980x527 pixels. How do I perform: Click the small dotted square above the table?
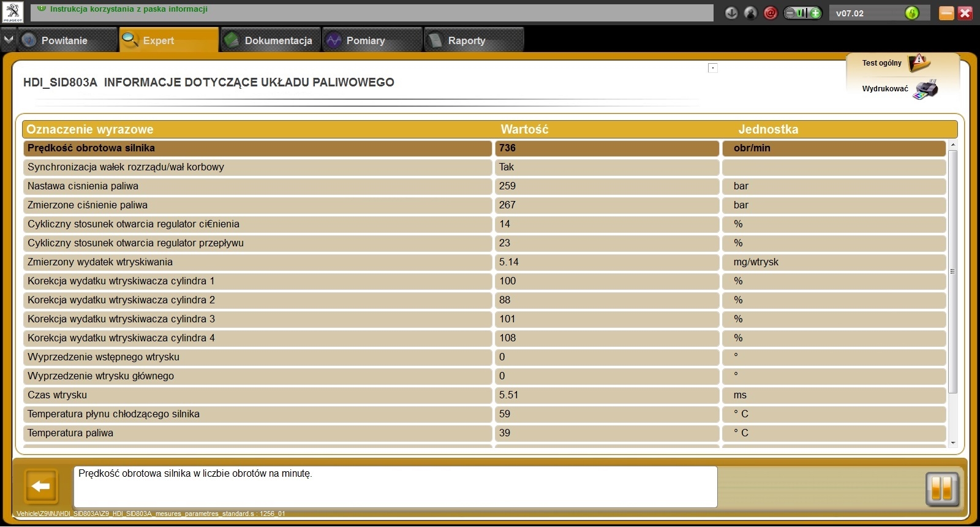(713, 68)
